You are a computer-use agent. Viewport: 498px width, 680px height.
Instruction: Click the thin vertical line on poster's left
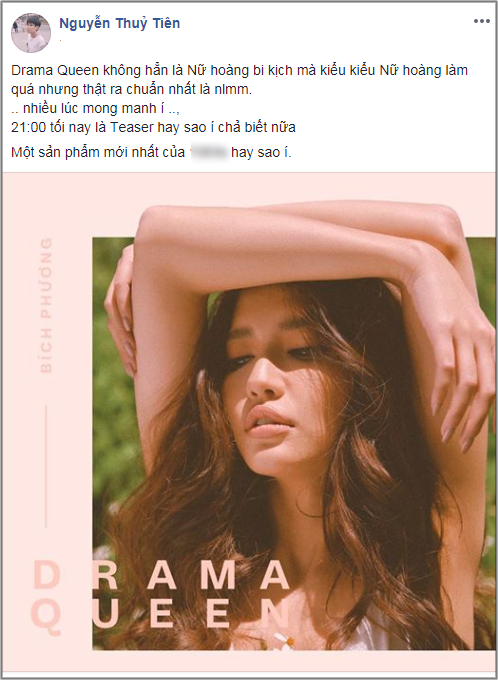(x=46, y=466)
